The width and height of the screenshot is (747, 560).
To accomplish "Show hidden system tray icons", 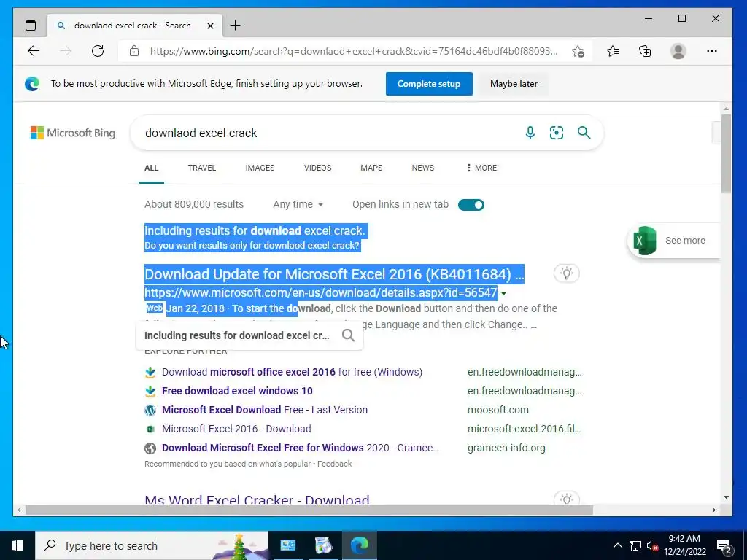I will [617, 545].
